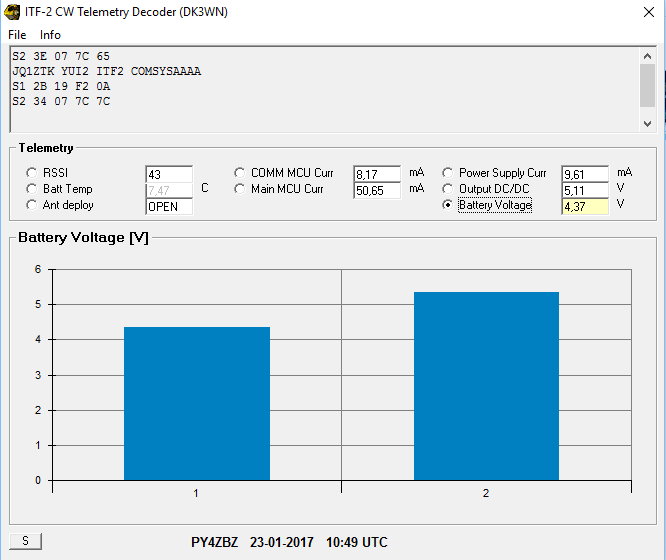Select the Battery Voltage radio button
Viewport: 666px width, 560px height.
pos(447,205)
